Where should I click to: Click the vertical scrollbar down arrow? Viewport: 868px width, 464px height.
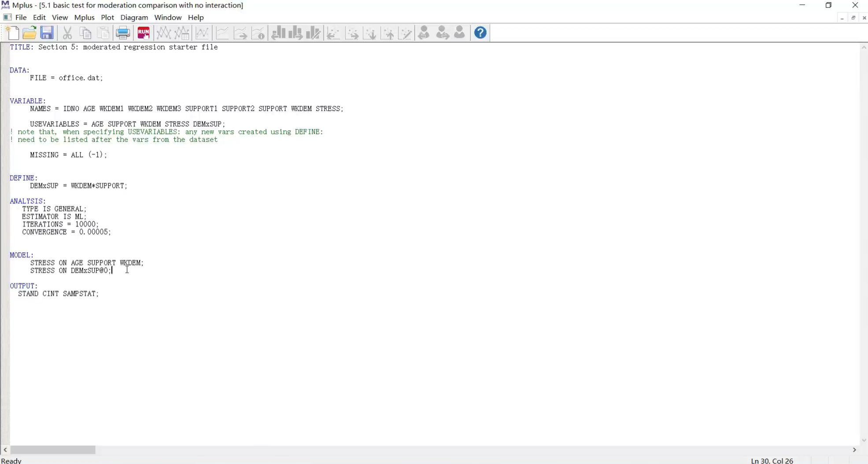(864, 440)
